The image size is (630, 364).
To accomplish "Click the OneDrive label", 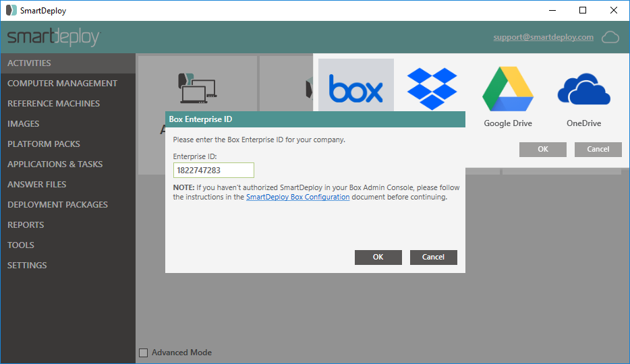I will pyautogui.click(x=583, y=123).
